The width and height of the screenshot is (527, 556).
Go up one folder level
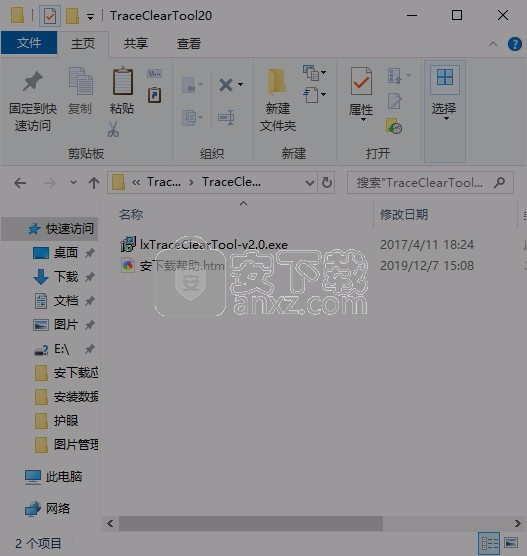[94, 183]
